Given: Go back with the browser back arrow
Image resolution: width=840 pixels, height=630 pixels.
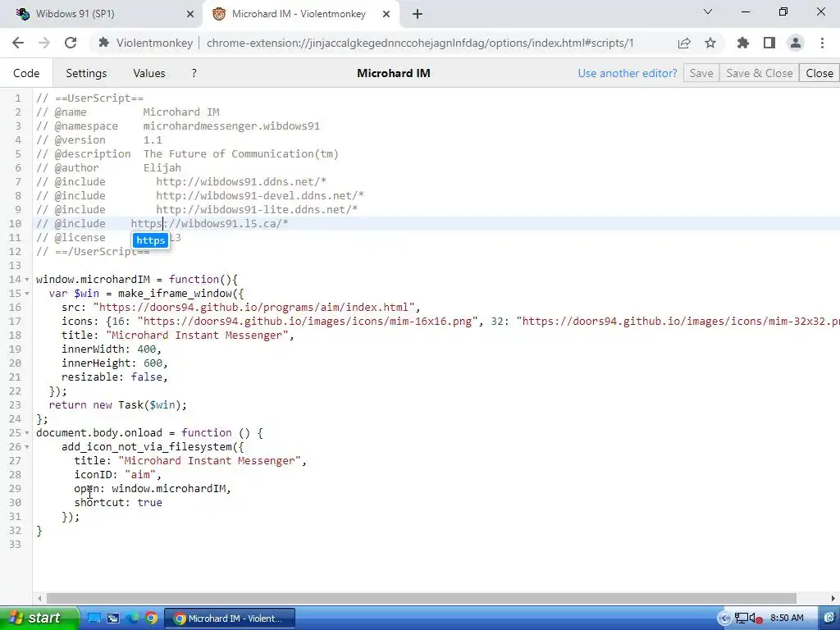Looking at the screenshot, I should (x=18, y=43).
